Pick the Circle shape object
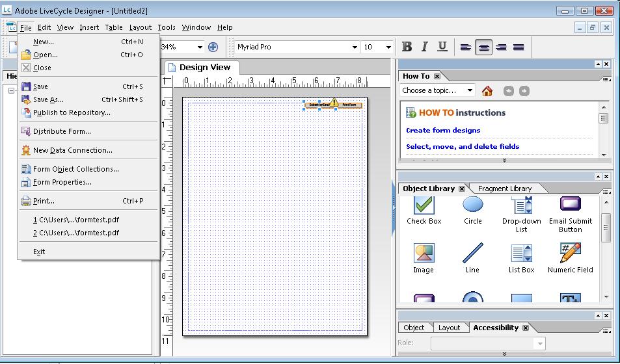 point(473,211)
